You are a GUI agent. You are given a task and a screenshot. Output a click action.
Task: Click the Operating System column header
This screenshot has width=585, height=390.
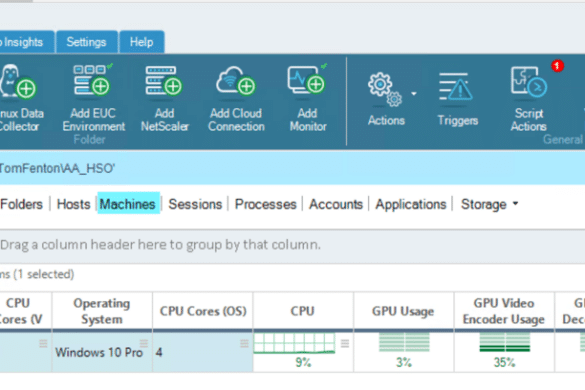(102, 311)
